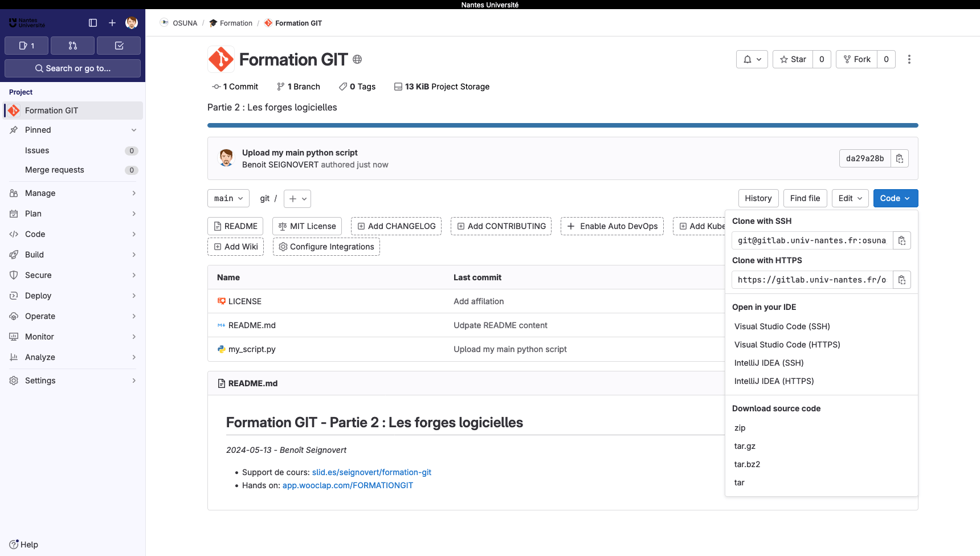Select the SSH clone URL field
The image size is (980, 556).
(x=812, y=240)
